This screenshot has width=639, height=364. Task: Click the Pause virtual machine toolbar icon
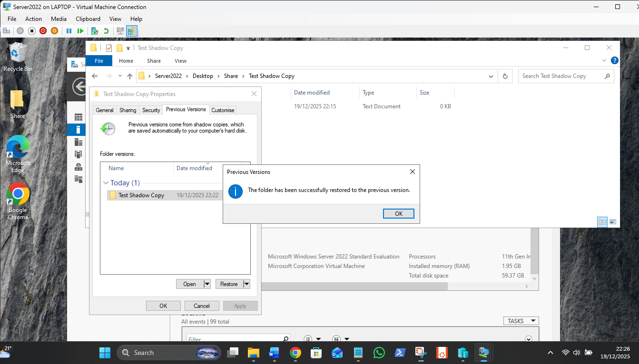69,31
